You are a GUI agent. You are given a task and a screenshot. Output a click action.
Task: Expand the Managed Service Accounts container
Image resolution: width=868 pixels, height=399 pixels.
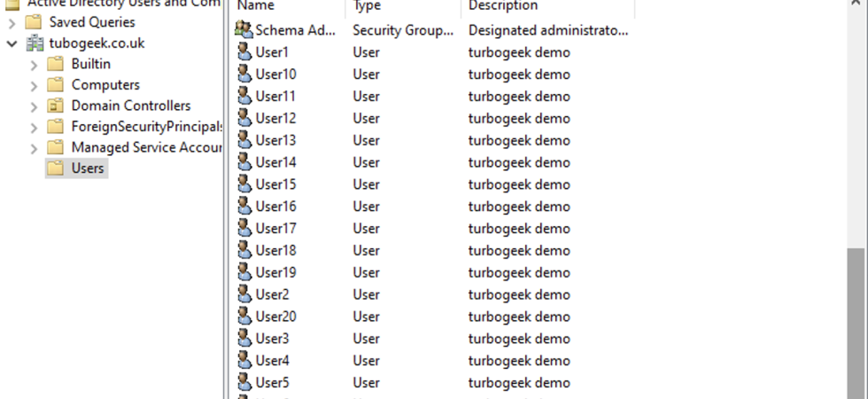(x=34, y=148)
